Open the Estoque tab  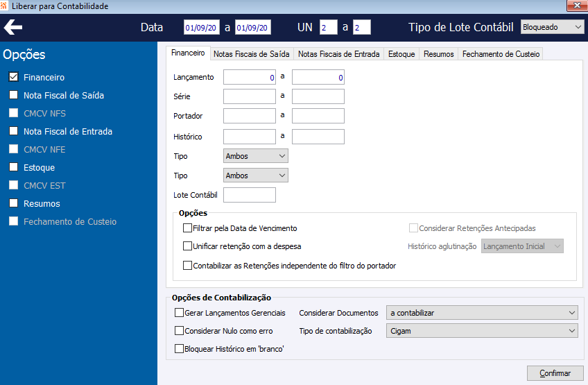tap(401, 54)
